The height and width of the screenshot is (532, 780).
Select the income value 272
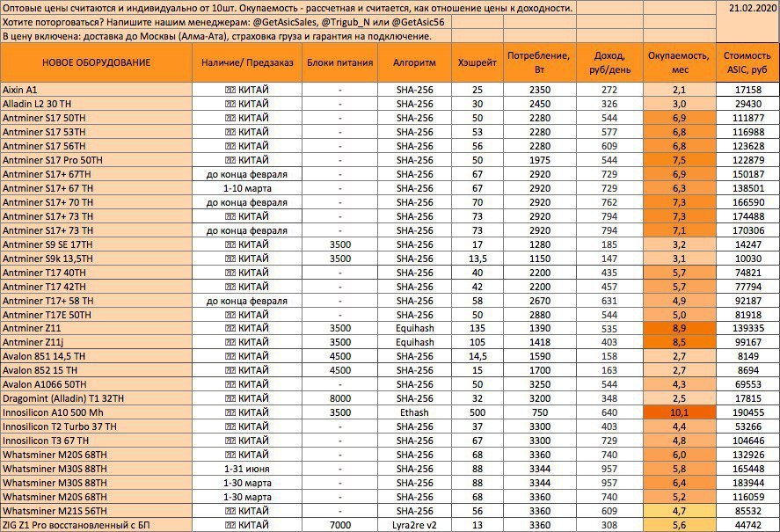(609, 90)
